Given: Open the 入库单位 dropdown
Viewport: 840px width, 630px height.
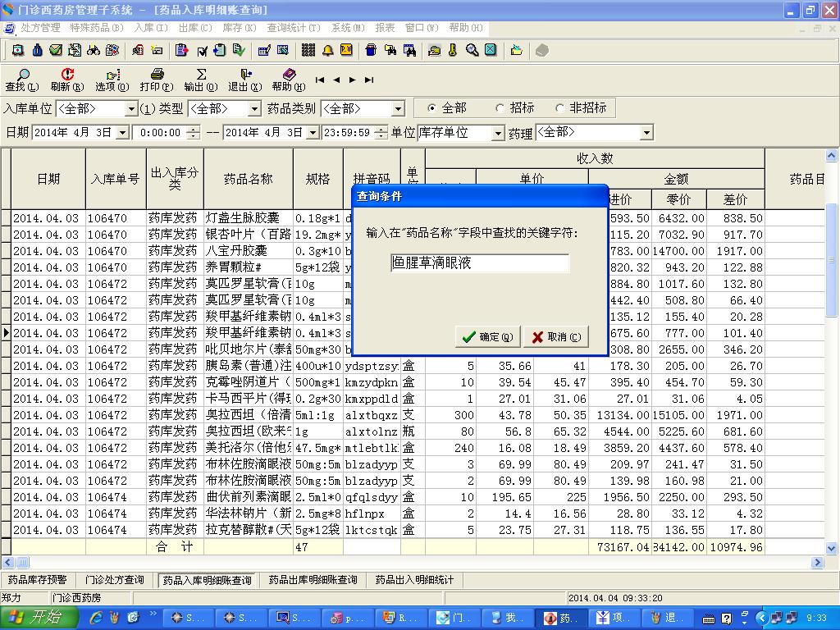Looking at the screenshot, I should (x=131, y=109).
